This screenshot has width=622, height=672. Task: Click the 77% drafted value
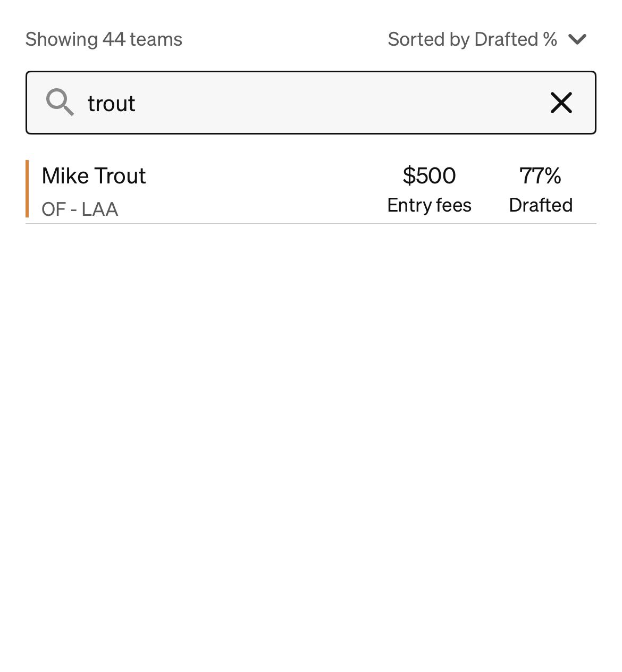pos(540,176)
